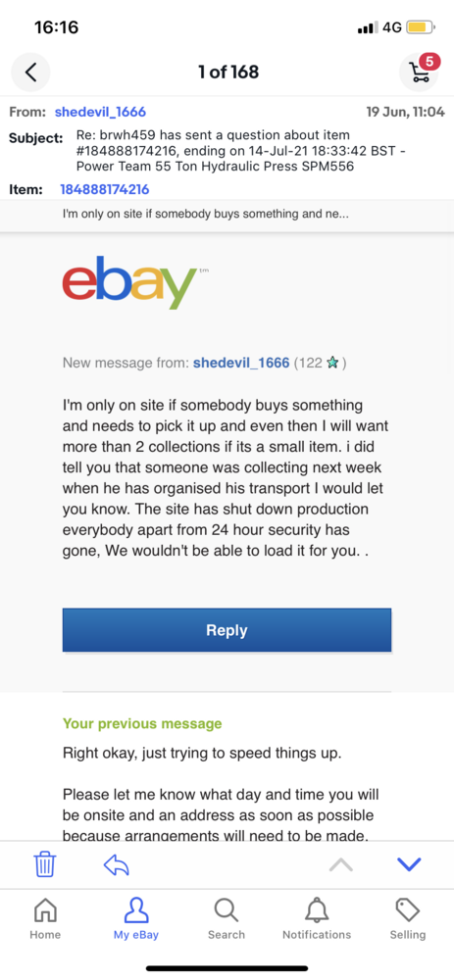The height and width of the screenshot is (980, 454).
Task: Switch to My eBay tab
Action: [x=135, y=919]
